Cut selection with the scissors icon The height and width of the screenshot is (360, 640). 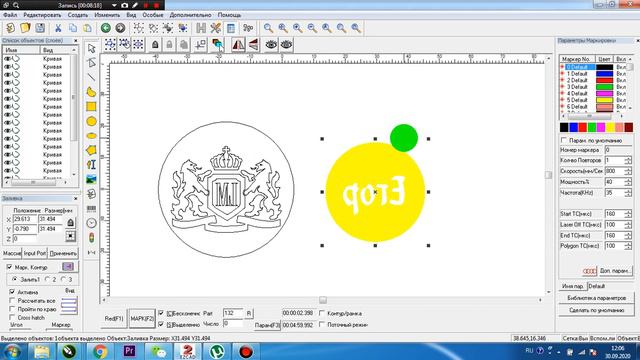[58, 28]
